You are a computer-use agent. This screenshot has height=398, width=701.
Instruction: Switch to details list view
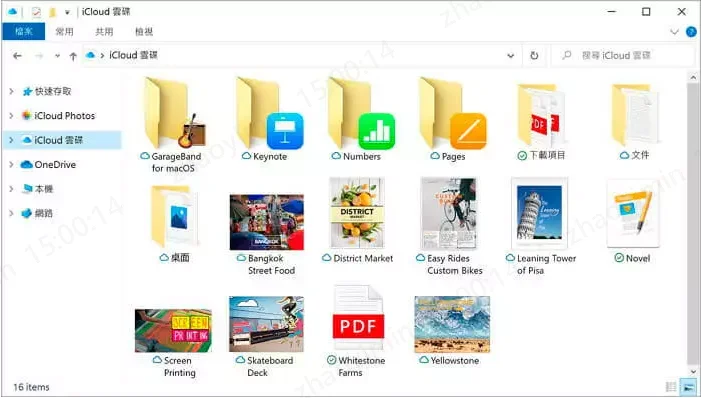tap(671, 387)
